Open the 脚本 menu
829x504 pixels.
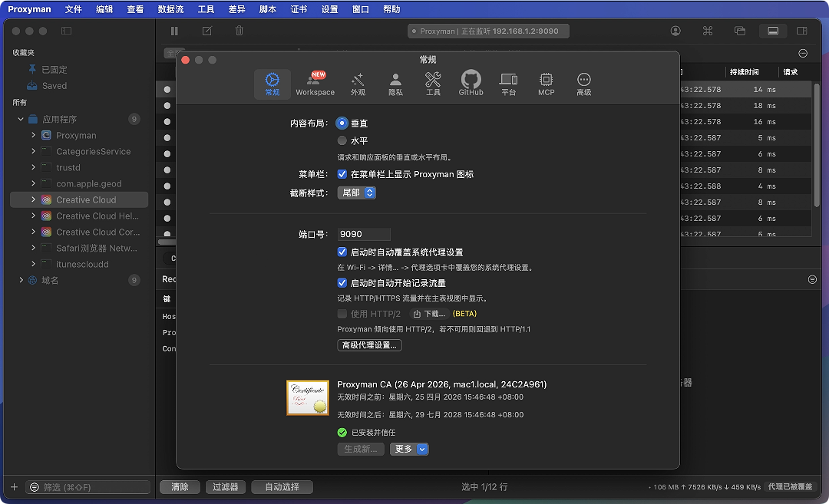(268, 9)
